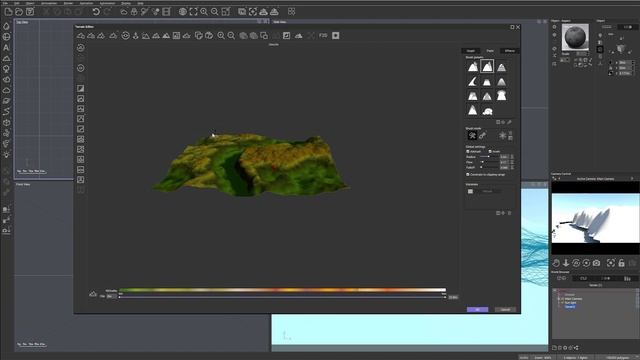Select the mushroom-shaped brush preset
Screen dimensions: 640x360
pyautogui.click(x=502, y=96)
